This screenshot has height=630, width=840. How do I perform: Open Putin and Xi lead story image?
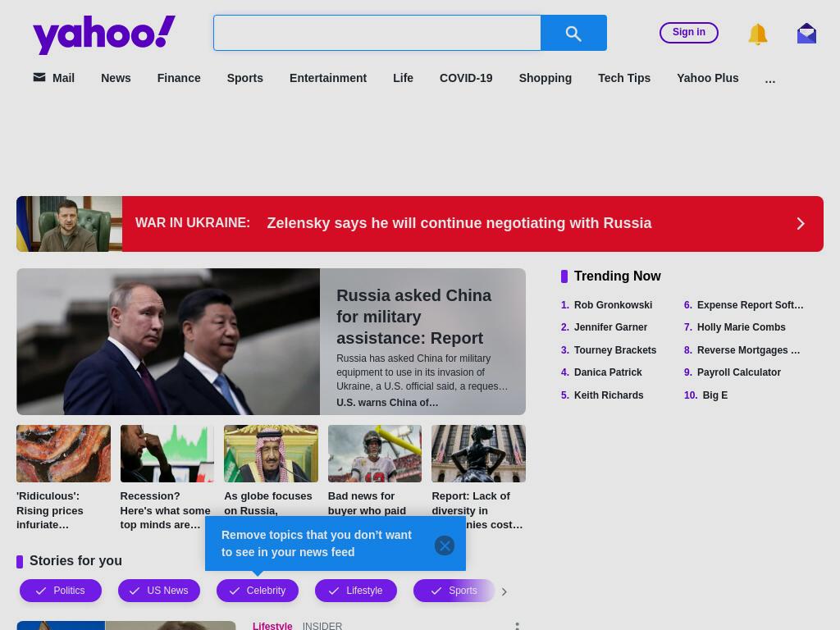[x=168, y=342]
